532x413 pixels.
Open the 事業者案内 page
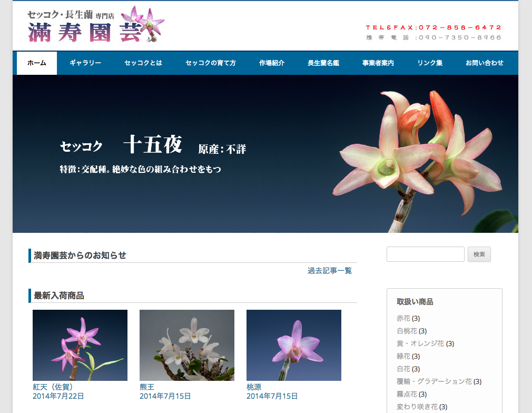pyautogui.click(x=378, y=63)
